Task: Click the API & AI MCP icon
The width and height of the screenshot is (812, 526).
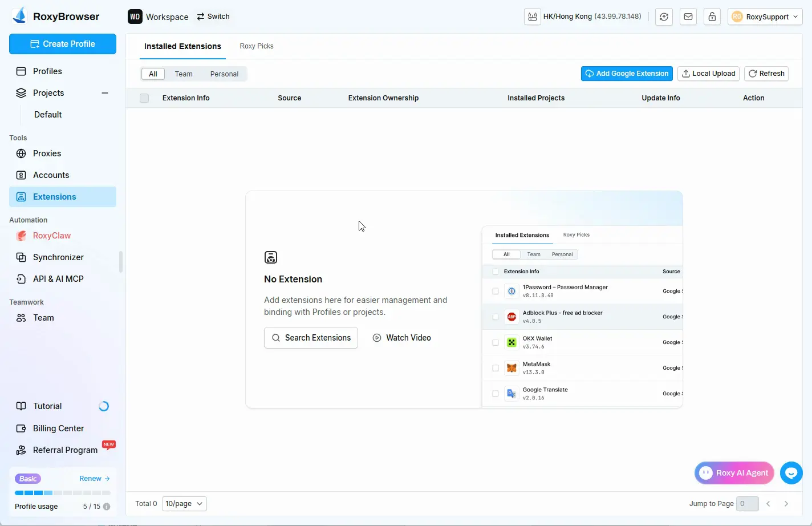Action: pyautogui.click(x=21, y=279)
